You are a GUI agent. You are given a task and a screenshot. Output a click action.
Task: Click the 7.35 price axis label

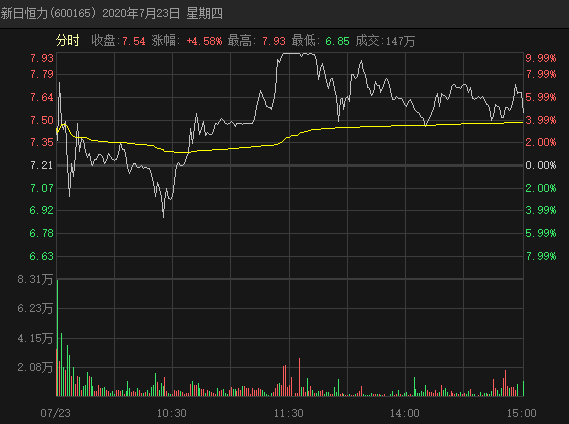[42, 142]
